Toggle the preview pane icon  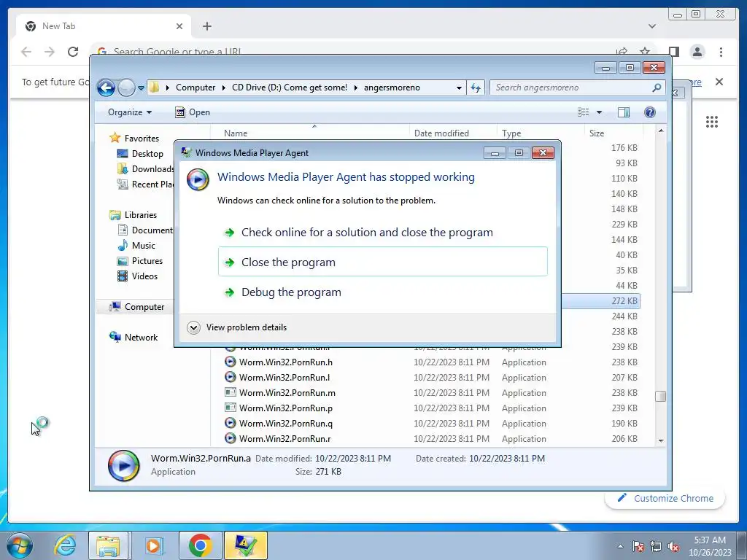pos(623,112)
